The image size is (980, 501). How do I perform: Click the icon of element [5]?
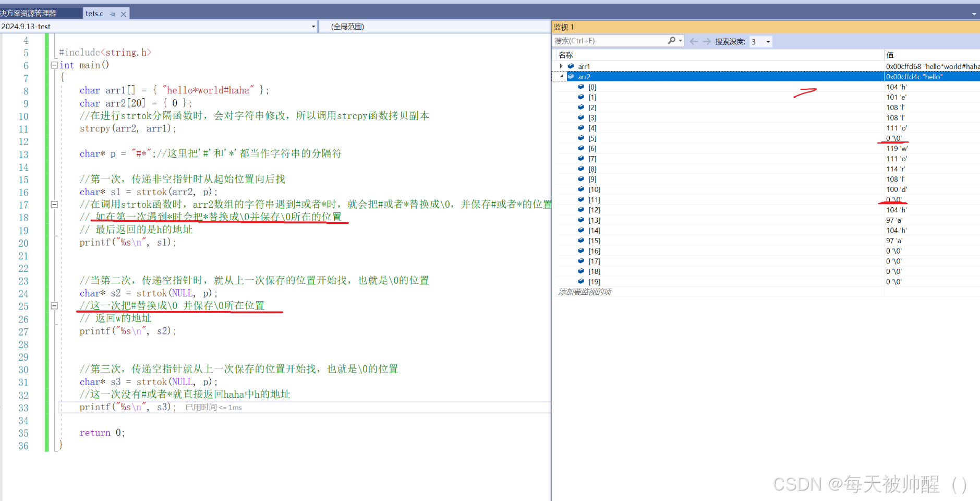(581, 138)
